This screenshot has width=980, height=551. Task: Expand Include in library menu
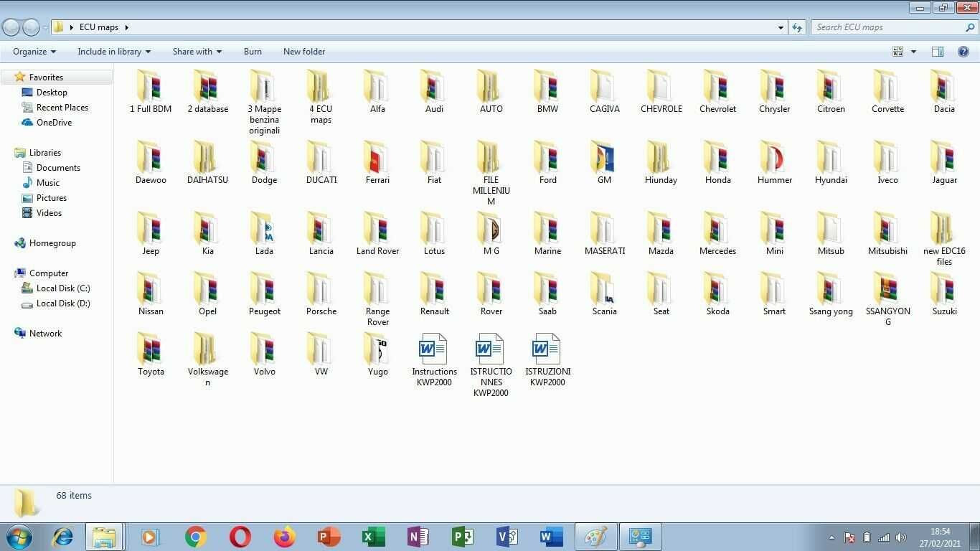114,52
